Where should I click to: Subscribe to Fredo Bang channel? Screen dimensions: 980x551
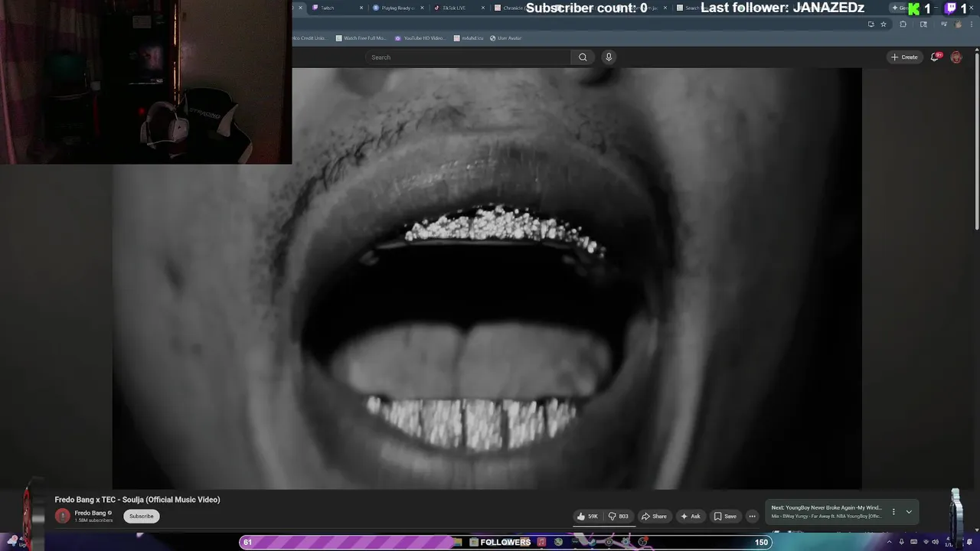(142, 517)
